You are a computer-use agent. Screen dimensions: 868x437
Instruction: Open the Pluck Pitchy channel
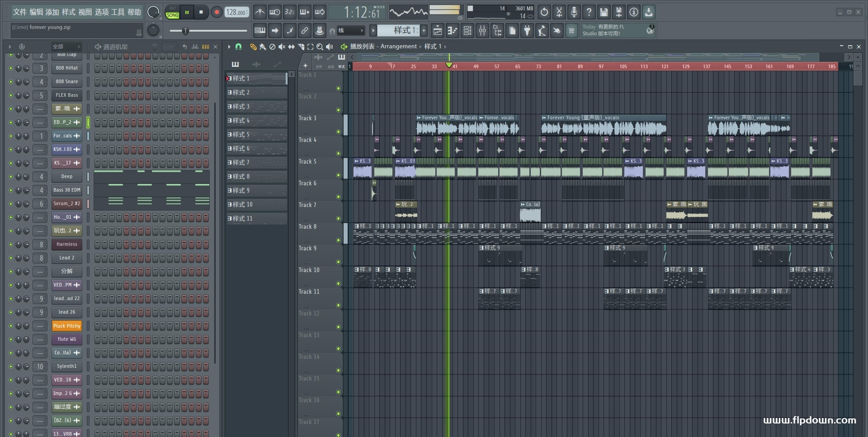click(66, 326)
